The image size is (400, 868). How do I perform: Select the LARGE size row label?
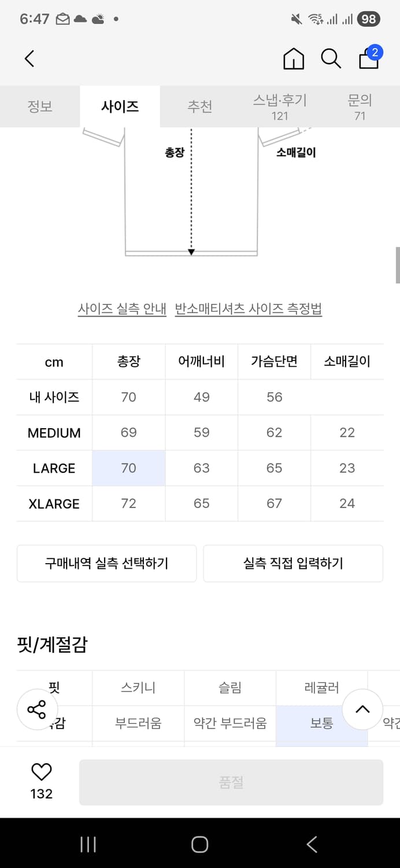click(x=54, y=468)
